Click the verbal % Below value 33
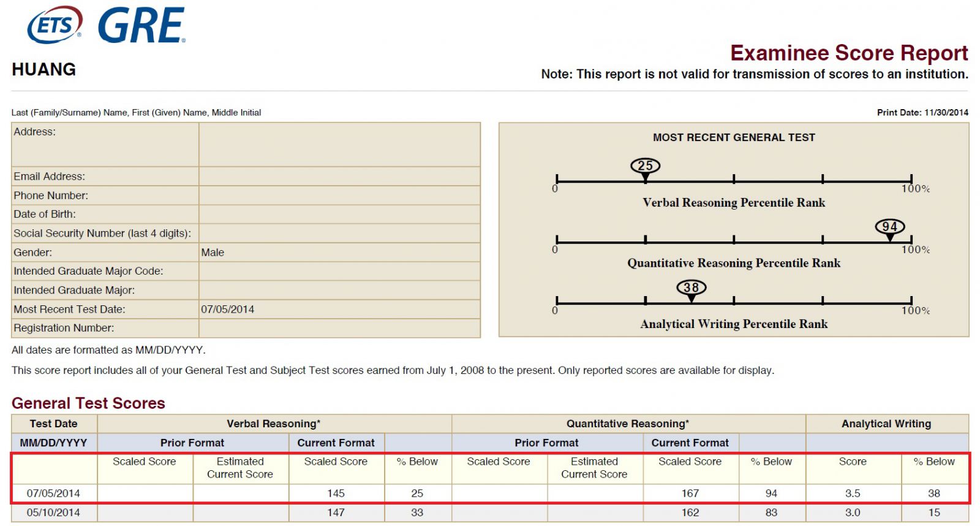Screen dimensions: 980x526 click(417, 513)
